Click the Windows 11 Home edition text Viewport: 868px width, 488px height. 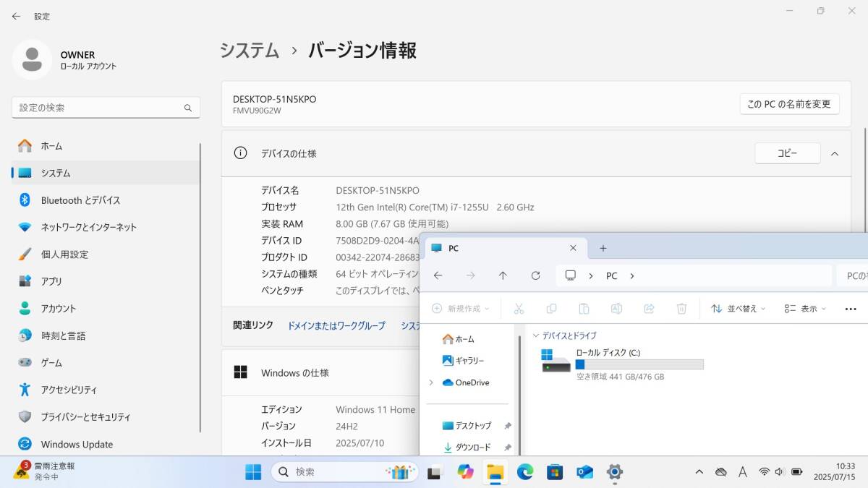pyautogui.click(x=375, y=410)
